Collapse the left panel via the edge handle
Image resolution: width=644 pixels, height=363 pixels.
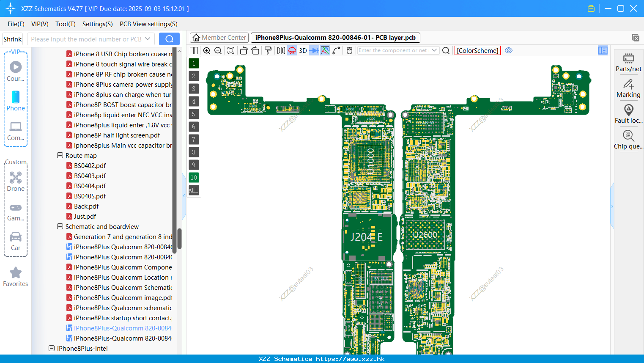click(184, 196)
